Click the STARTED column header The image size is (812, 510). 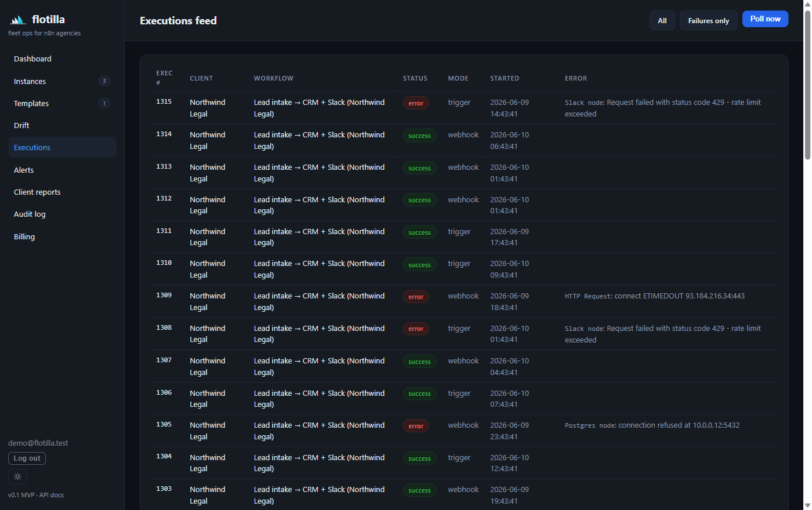click(505, 78)
